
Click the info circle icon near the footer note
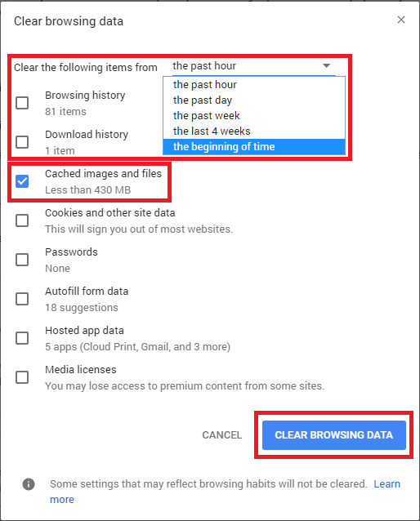(x=29, y=484)
